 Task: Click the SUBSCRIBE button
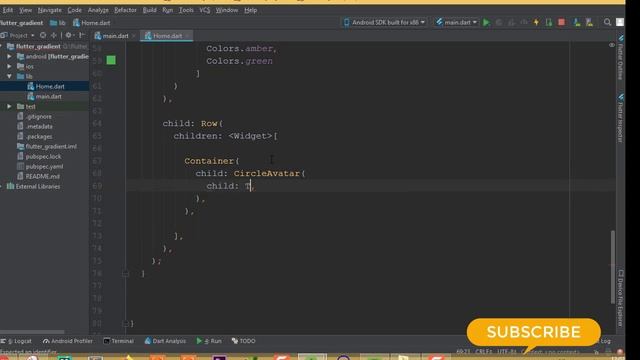coord(533,332)
